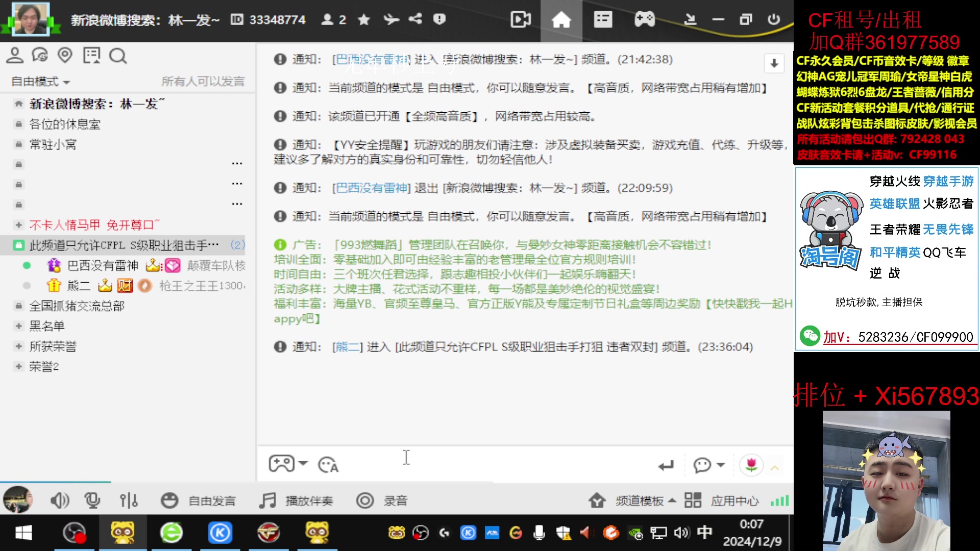
Task: Switch the 中 input method indicator
Action: tap(704, 533)
